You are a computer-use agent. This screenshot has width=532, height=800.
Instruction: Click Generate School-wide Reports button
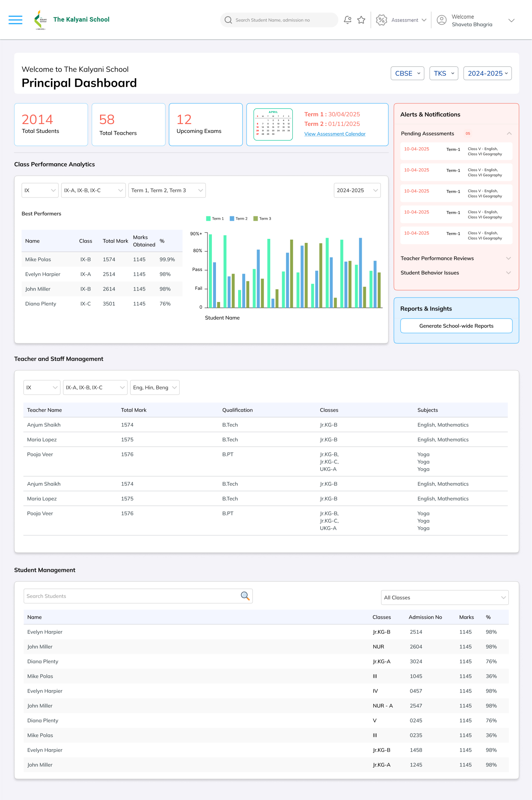click(x=456, y=326)
